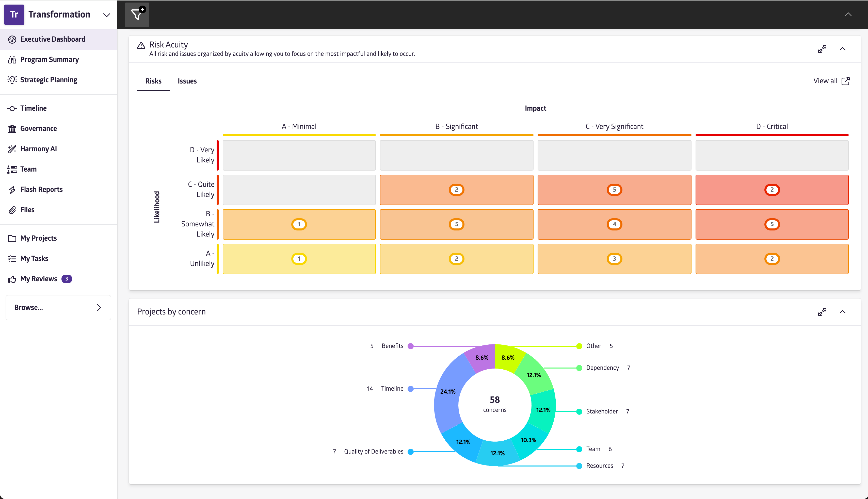868x499 pixels.
Task: Open Flash Reports from the sidebar
Action: (41, 190)
